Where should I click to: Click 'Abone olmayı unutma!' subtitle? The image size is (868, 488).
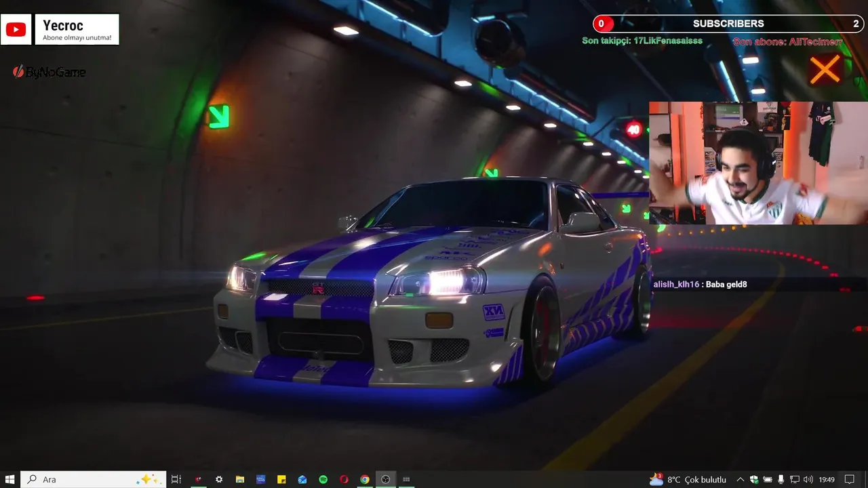[x=77, y=38]
